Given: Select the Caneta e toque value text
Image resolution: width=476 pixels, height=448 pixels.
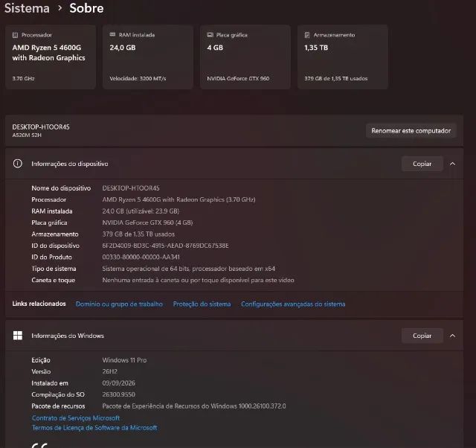Looking at the screenshot, I should point(199,280).
